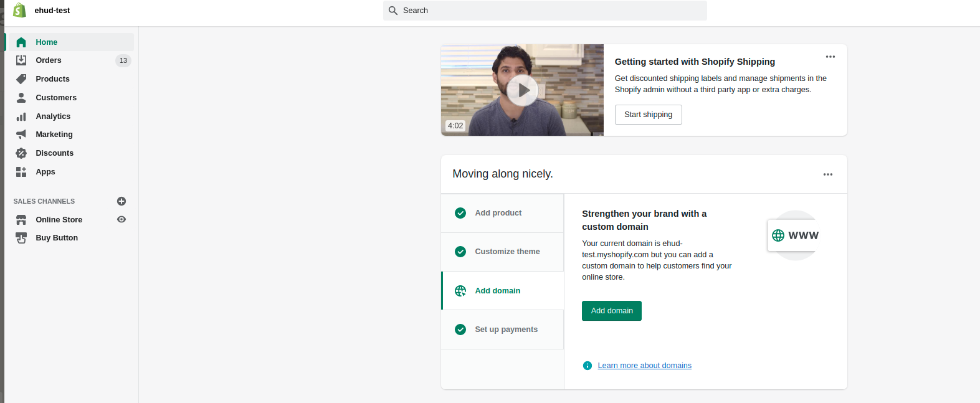Click the Set up payments checkmark
Viewport: 980px width, 403px height.
tap(460, 330)
